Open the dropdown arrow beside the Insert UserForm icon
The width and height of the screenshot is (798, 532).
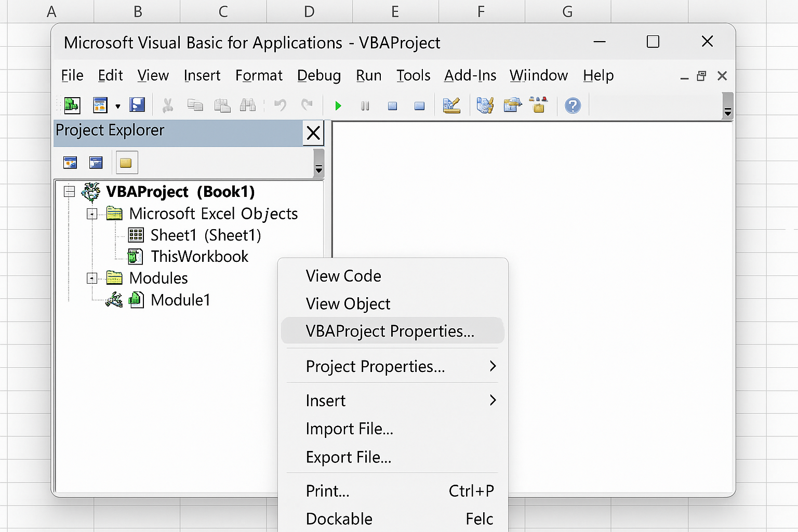coord(118,107)
